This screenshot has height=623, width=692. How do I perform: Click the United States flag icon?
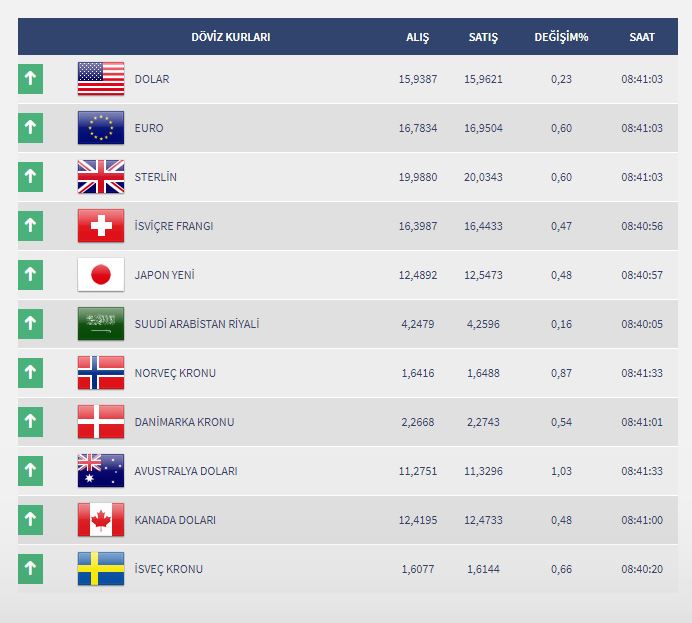[101, 79]
